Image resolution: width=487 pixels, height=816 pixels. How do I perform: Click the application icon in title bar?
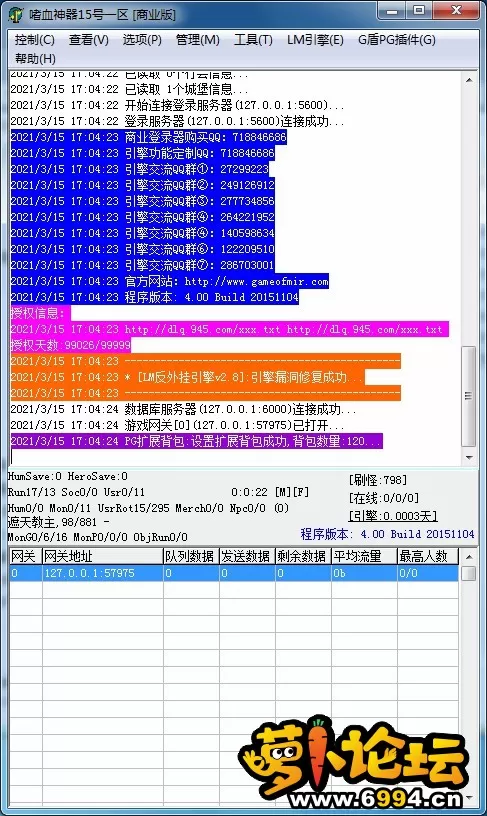tap(16, 15)
